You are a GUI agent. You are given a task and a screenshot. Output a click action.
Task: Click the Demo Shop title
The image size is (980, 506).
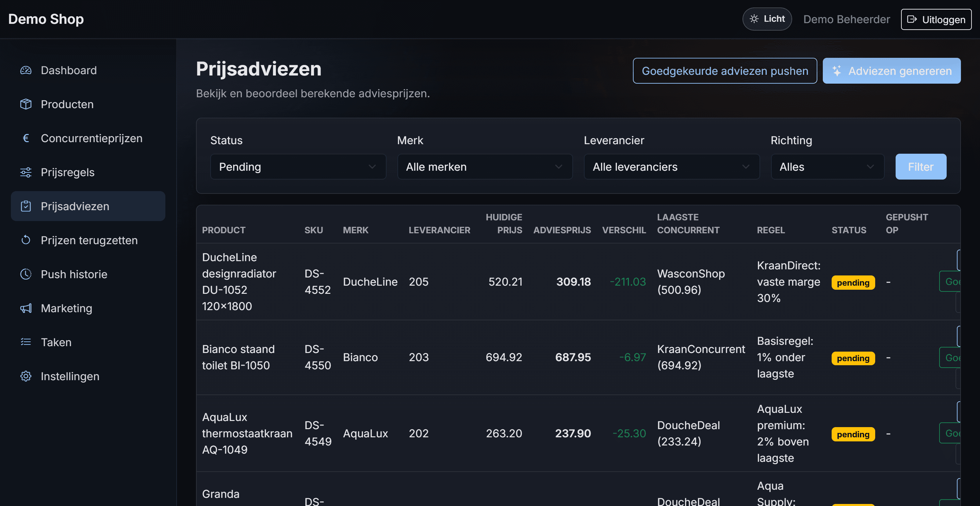[x=46, y=19]
